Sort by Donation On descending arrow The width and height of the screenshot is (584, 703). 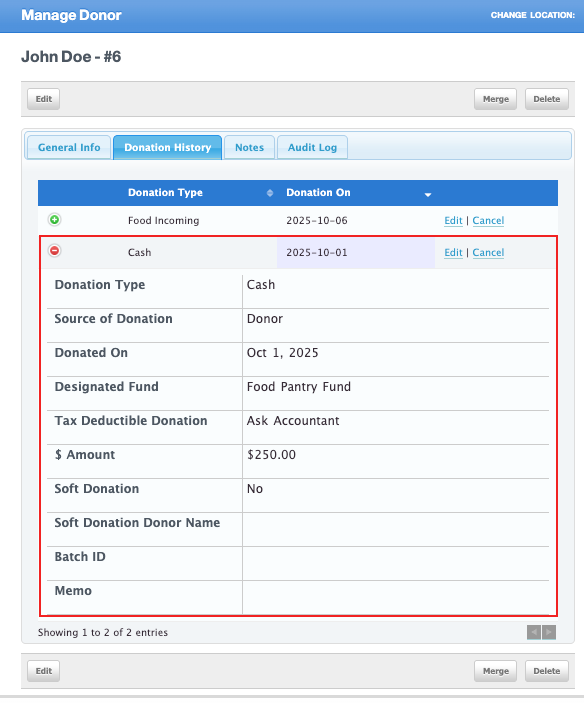428,195
